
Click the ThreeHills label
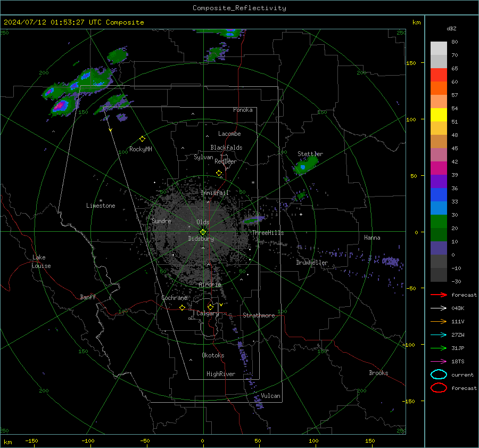[x=268, y=233]
